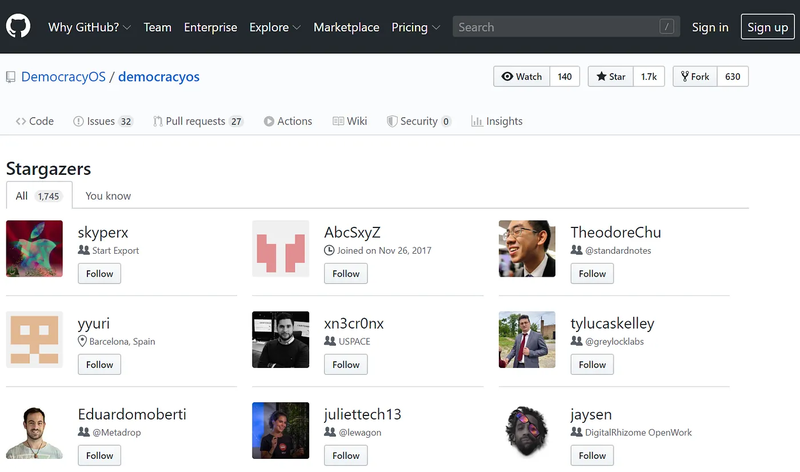The image size is (800, 472).
Task: Open AbcSxyZ's profile name link
Action: pyautogui.click(x=352, y=233)
